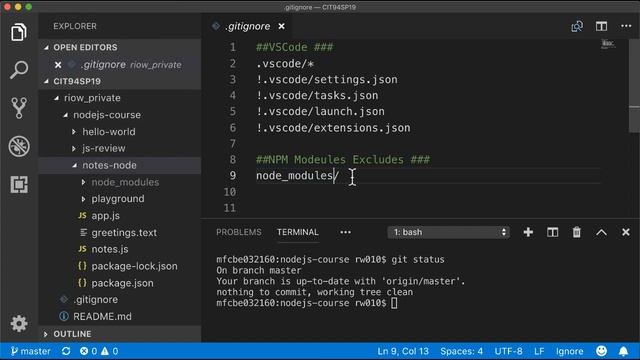Select terminal from the 1: bash dropdown
Viewport: 640px width, 360px height.
tap(448, 232)
